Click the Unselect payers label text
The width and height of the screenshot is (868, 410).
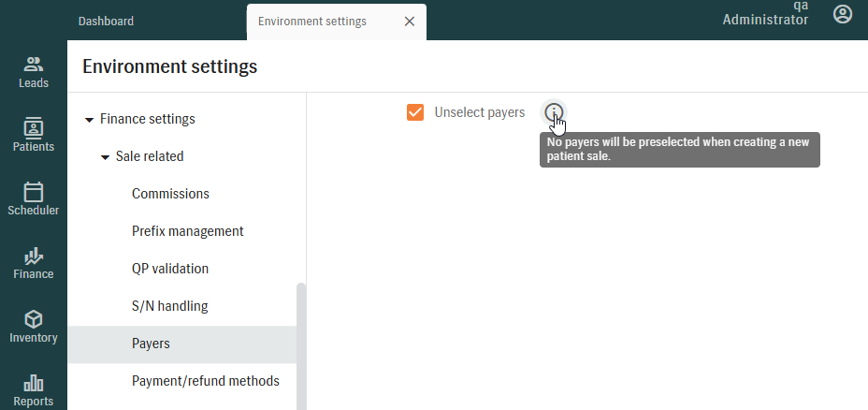click(480, 112)
